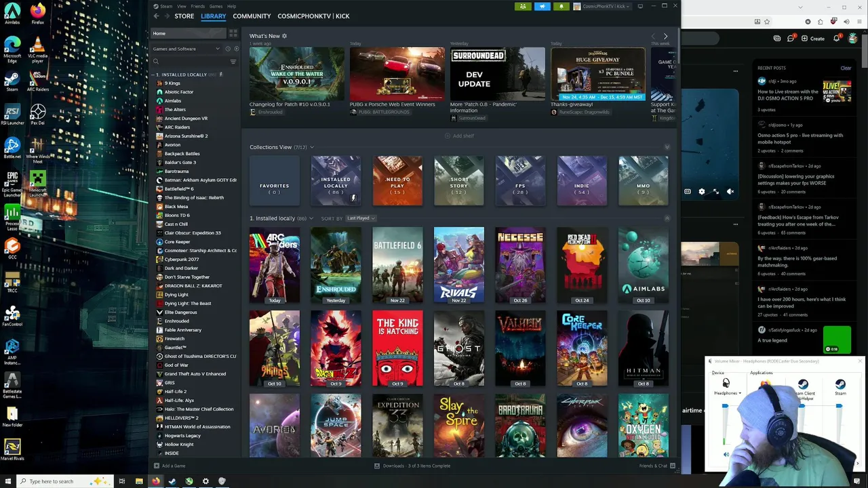
Task: Switch library to grid view icon
Action: 233,33
